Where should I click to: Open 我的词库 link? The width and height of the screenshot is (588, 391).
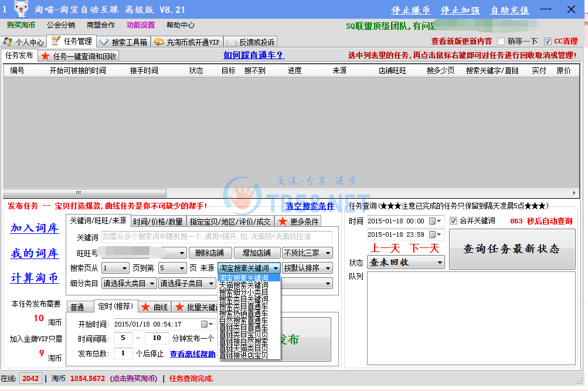[x=35, y=253]
